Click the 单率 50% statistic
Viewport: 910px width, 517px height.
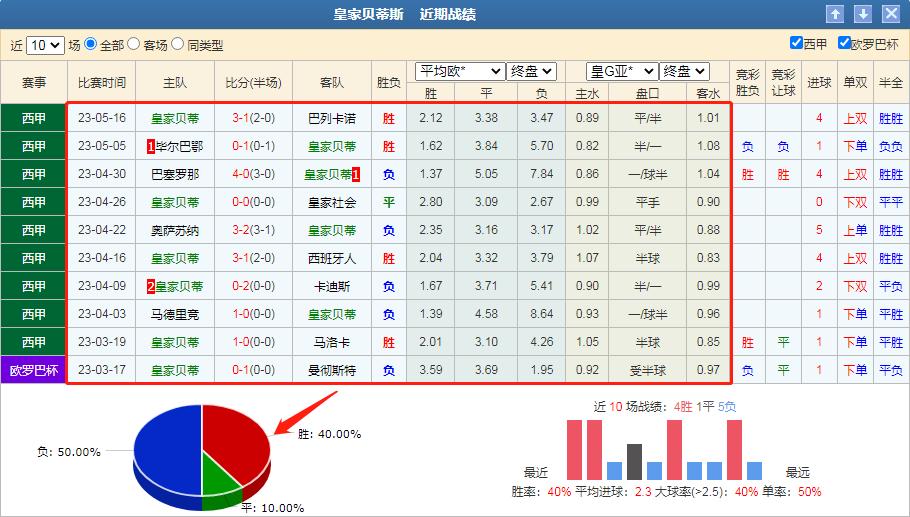[792, 491]
